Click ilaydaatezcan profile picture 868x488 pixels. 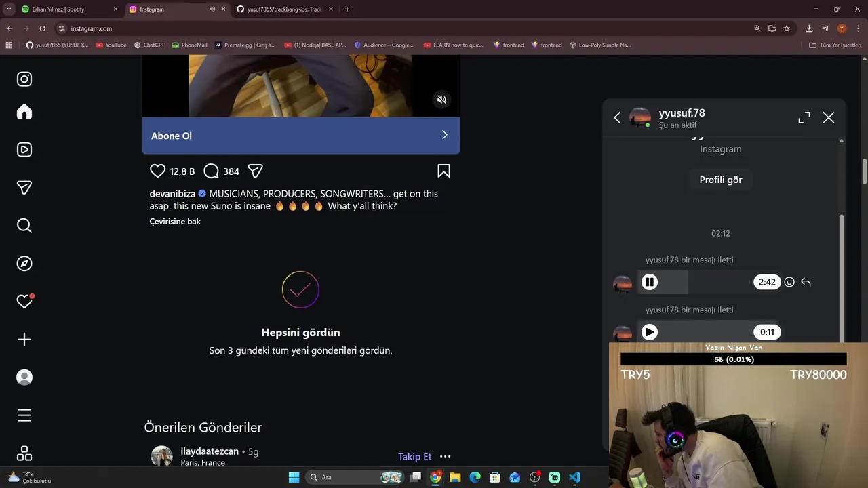click(x=161, y=456)
